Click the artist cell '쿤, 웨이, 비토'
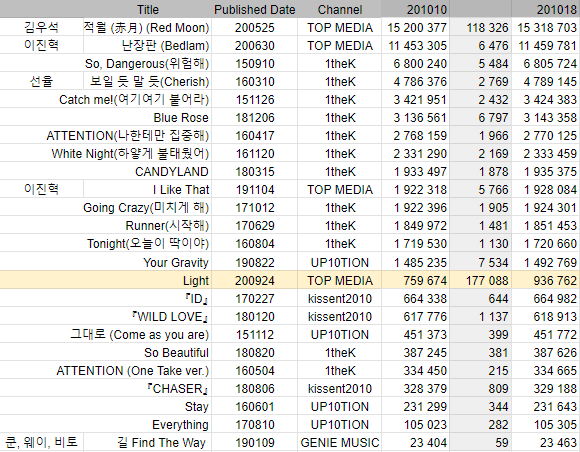This screenshot has height=452, width=580. tap(41, 442)
